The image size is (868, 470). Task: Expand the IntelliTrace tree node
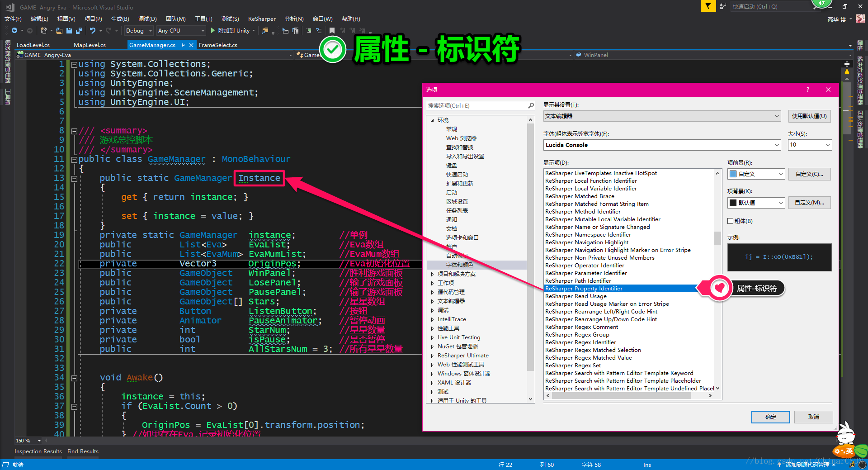click(432, 319)
